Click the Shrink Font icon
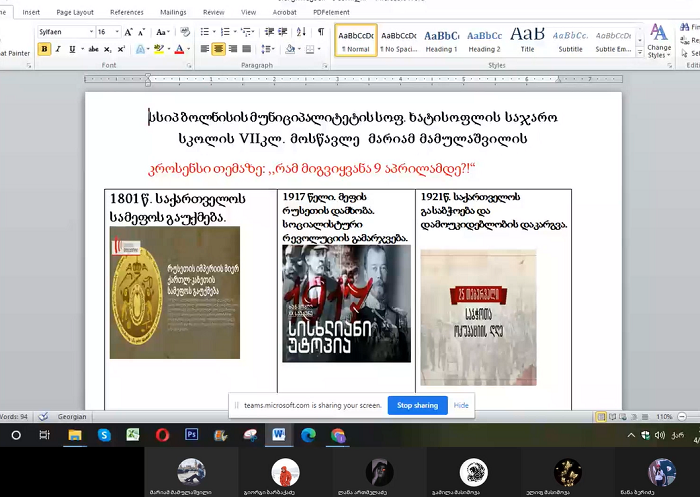700x497 pixels. pyautogui.click(x=142, y=32)
